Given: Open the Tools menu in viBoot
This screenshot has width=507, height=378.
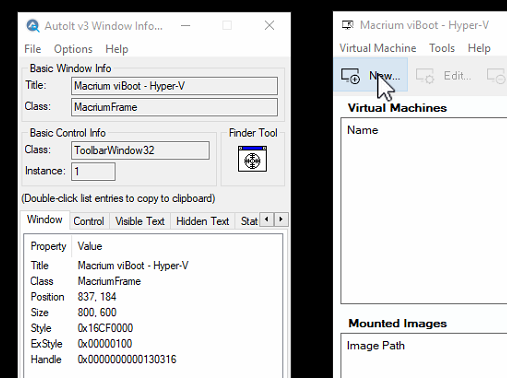Looking at the screenshot, I should (x=442, y=48).
